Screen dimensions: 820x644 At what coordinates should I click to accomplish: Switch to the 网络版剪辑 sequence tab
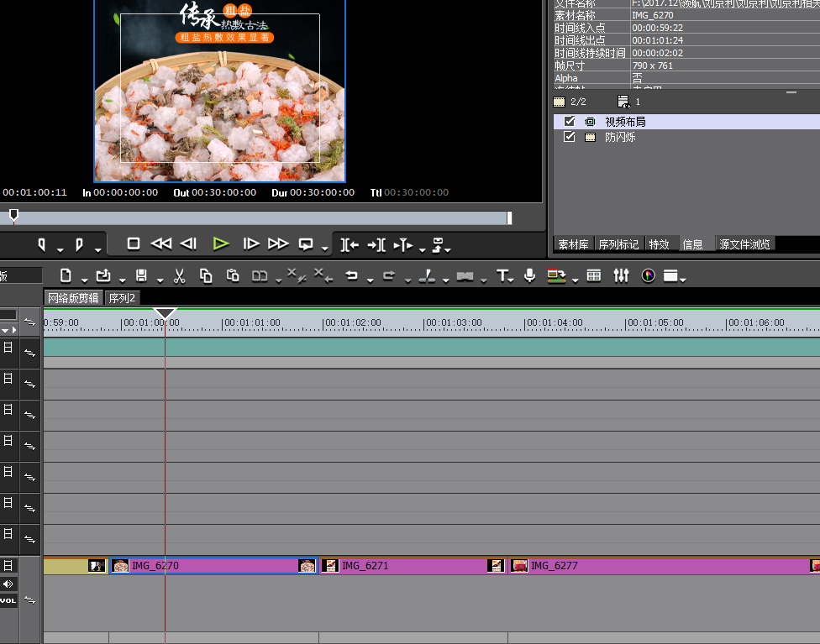pos(73,298)
